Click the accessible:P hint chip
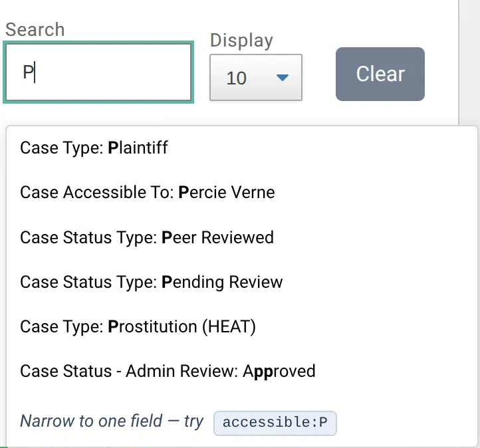The image size is (480, 448). (x=275, y=423)
